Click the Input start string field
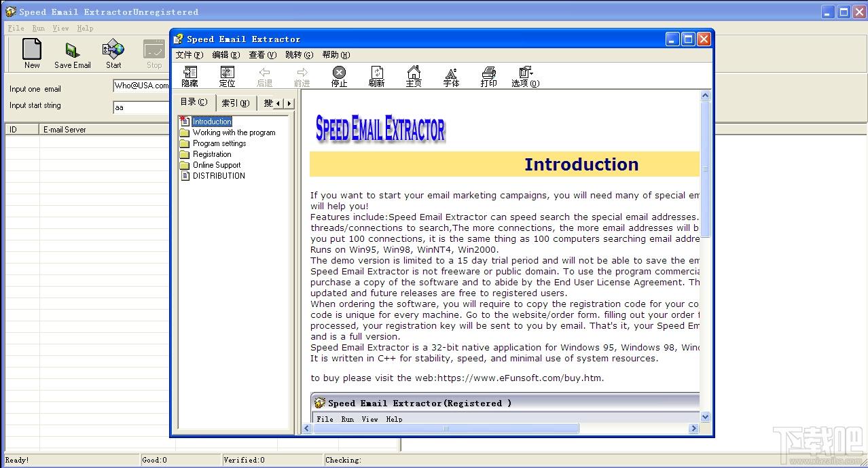Viewport: 868px width, 468px height. [141, 107]
